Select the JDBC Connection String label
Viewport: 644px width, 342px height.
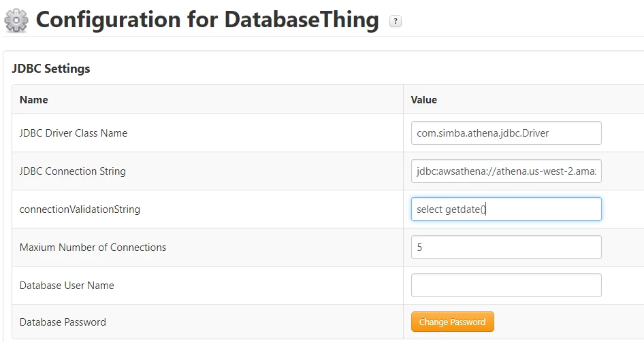click(x=73, y=171)
